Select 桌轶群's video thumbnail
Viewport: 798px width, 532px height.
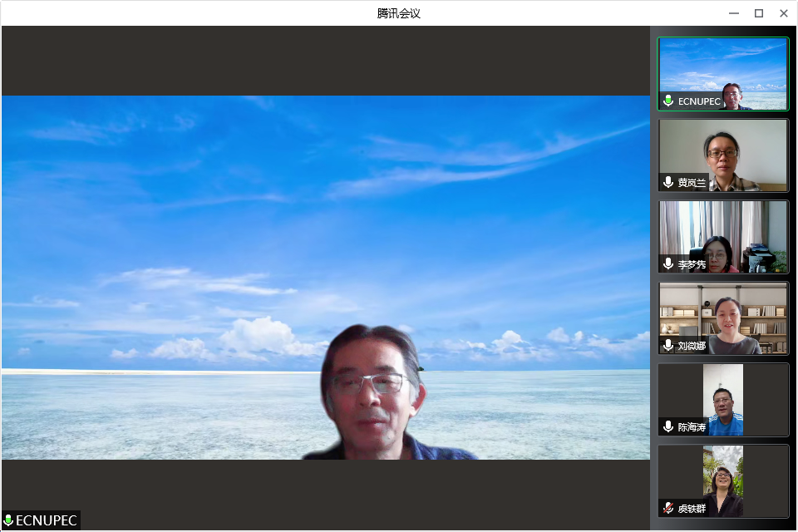click(722, 480)
